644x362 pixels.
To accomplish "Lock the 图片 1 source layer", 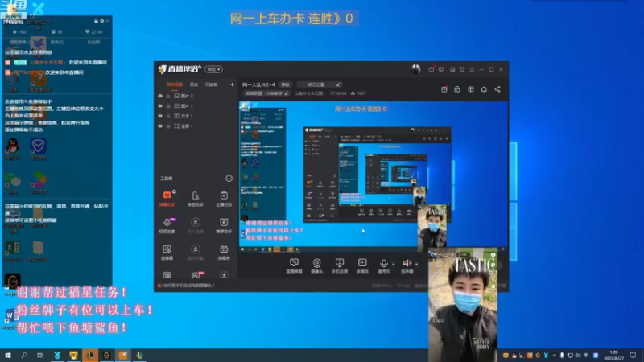I will [168, 106].
